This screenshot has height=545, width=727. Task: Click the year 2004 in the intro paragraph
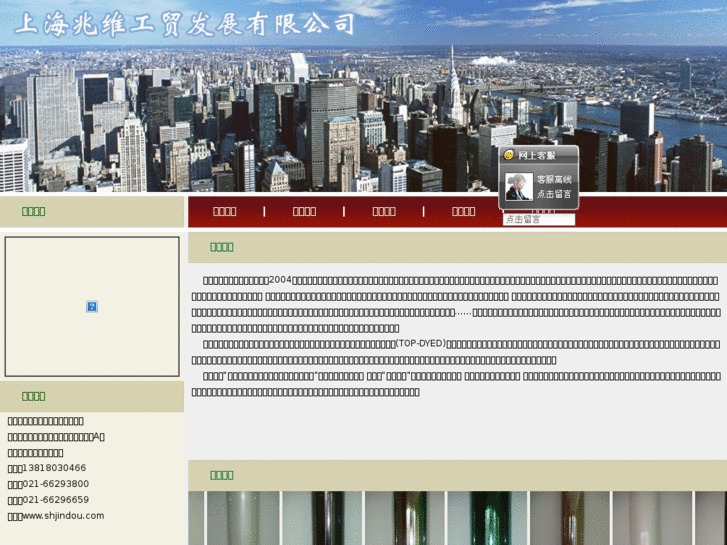281,280
